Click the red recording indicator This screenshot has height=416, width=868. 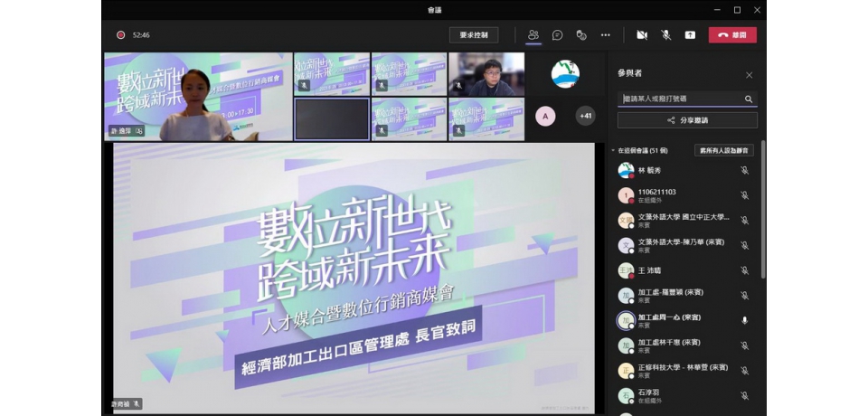[120, 35]
